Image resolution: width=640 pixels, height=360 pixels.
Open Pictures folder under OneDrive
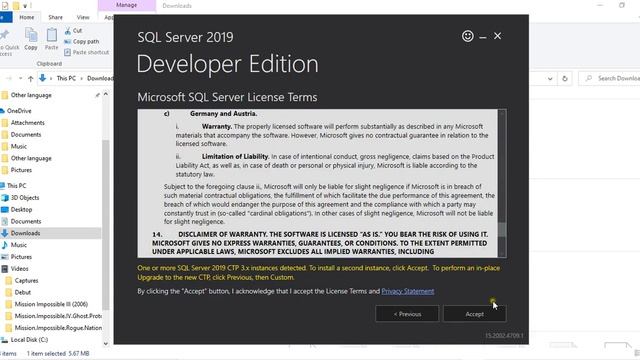21,170
